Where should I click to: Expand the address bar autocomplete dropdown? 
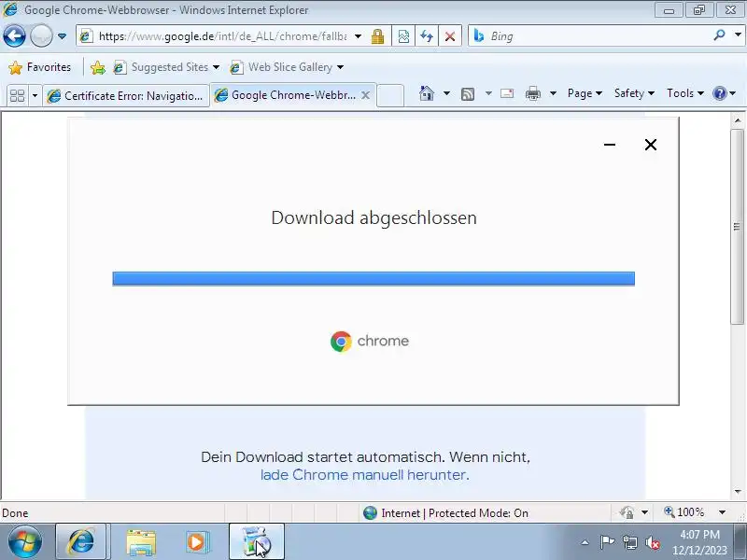click(x=358, y=36)
